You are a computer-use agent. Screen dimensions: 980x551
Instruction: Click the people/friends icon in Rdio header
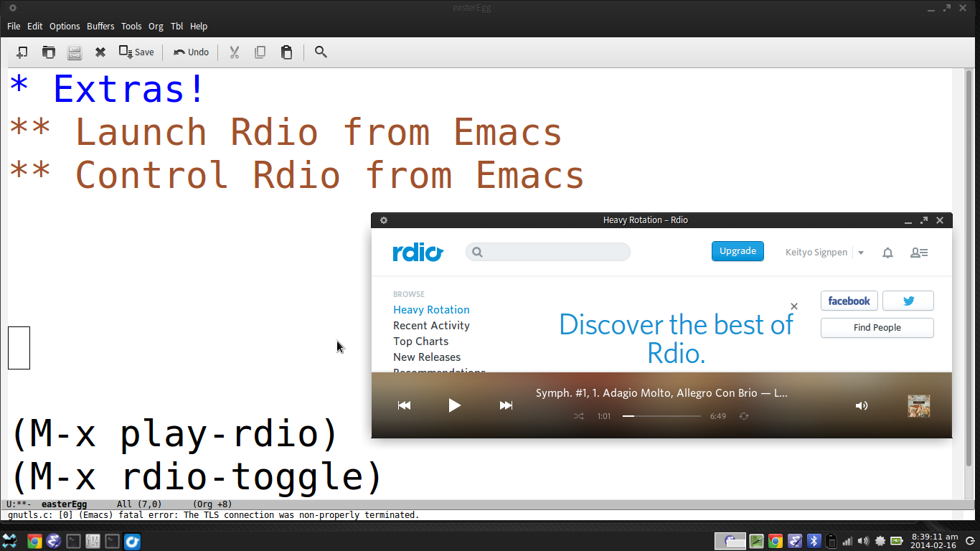click(919, 253)
